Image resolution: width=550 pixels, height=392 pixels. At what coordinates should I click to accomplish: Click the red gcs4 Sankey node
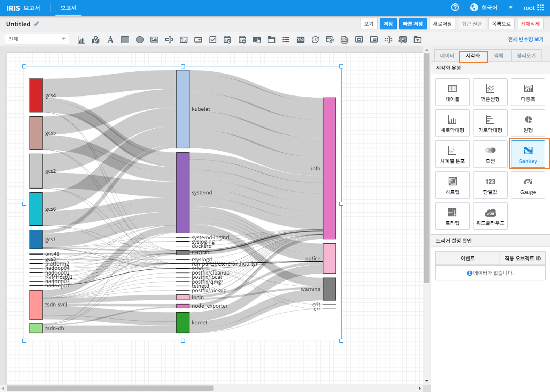coord(36,95)
